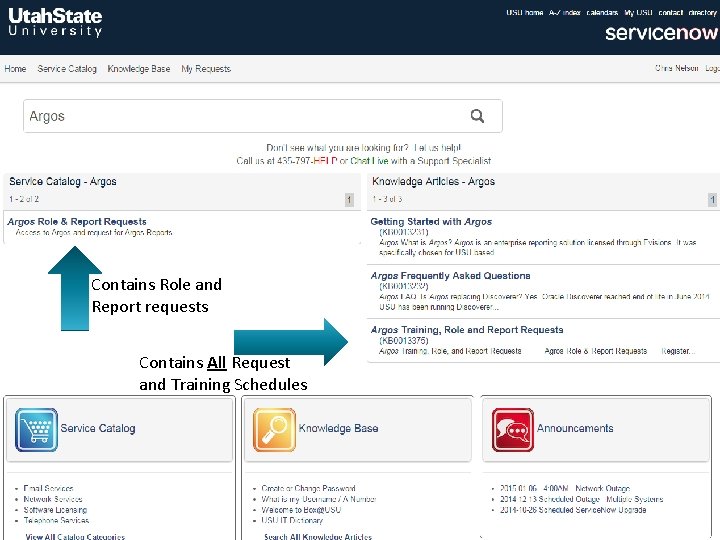This screenshot has height=540, width=720.
Task: Open Email Services catalog category
Action: [48, 488]
